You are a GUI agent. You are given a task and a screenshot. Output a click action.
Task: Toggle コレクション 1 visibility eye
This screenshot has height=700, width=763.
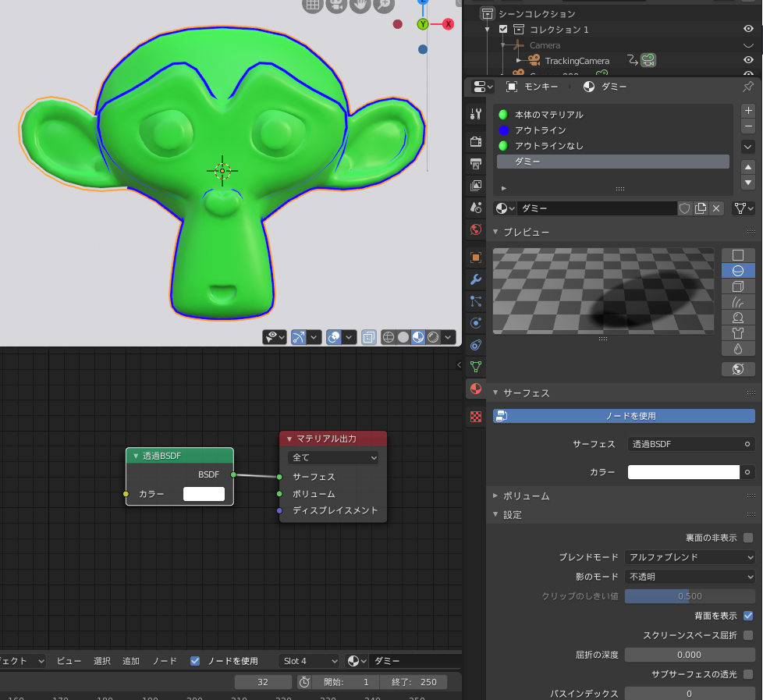[748, 29]
